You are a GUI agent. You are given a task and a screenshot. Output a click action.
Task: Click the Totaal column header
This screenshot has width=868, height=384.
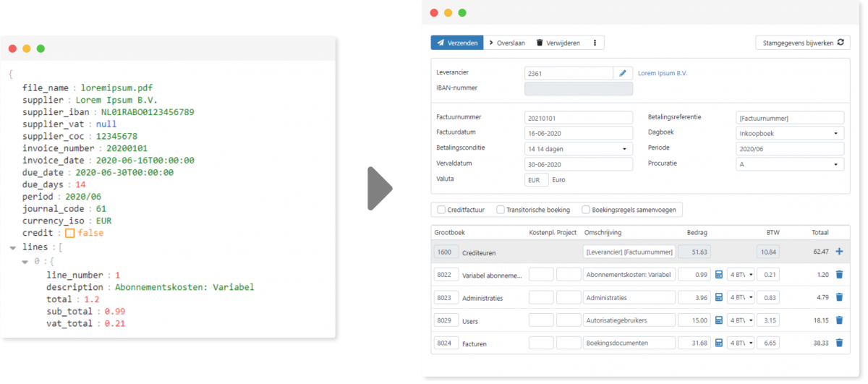tap(820, 233)
